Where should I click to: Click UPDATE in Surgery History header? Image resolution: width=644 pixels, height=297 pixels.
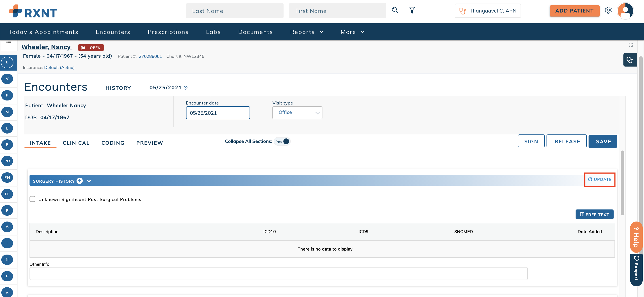coord(600,180)
